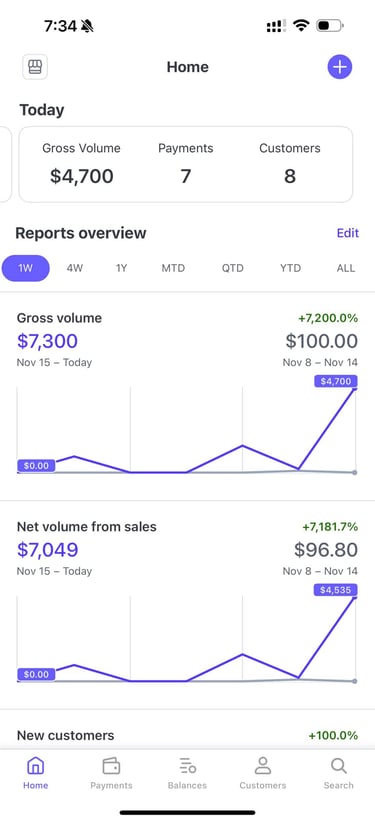Select the YTD range
This screenshot has height=822, width=375.
pos(290,268)
